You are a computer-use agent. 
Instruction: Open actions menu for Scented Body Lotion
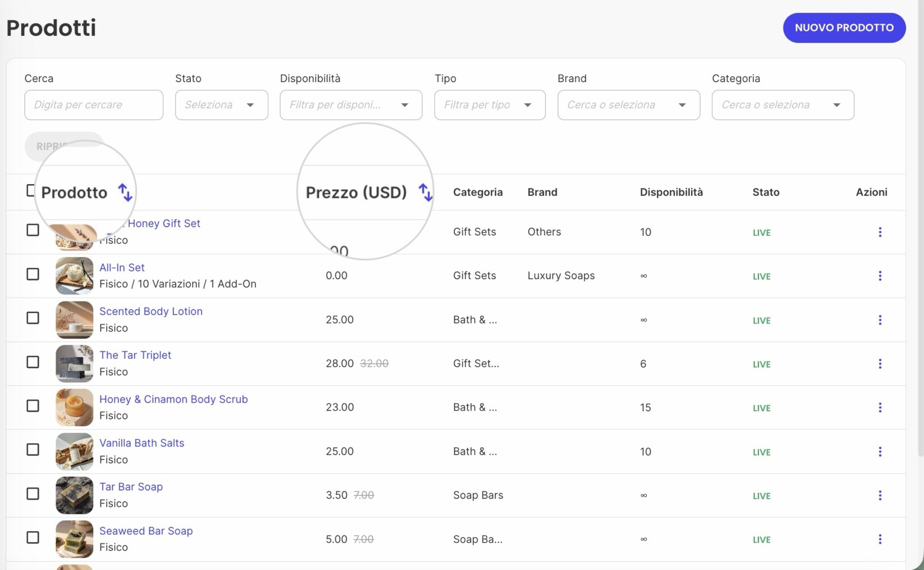tap(880, 320)
